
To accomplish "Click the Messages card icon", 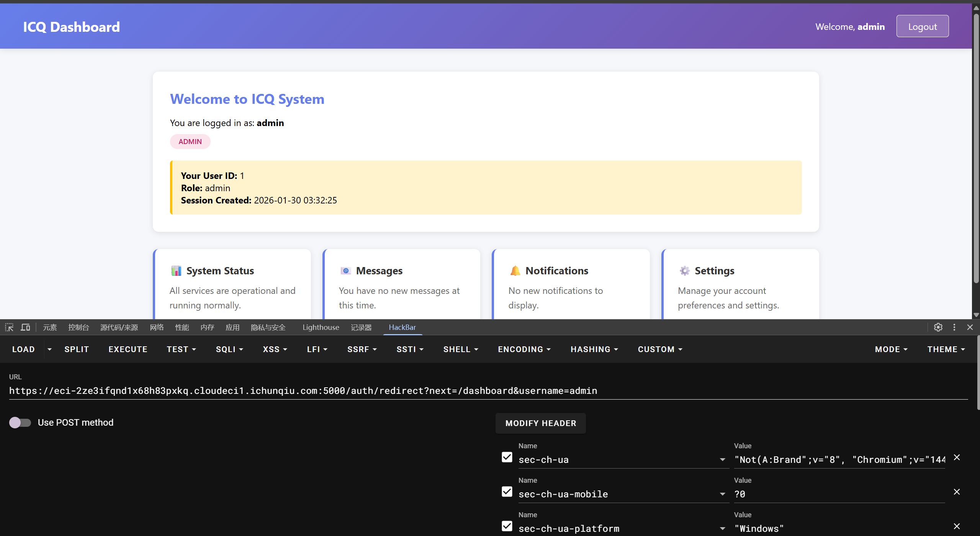I will tap(346, 270).
